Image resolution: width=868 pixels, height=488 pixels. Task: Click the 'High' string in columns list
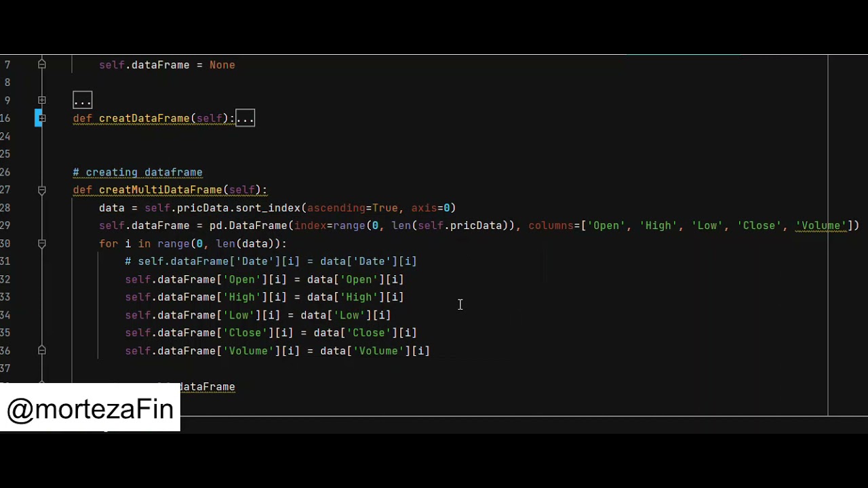tap(658, 226)
